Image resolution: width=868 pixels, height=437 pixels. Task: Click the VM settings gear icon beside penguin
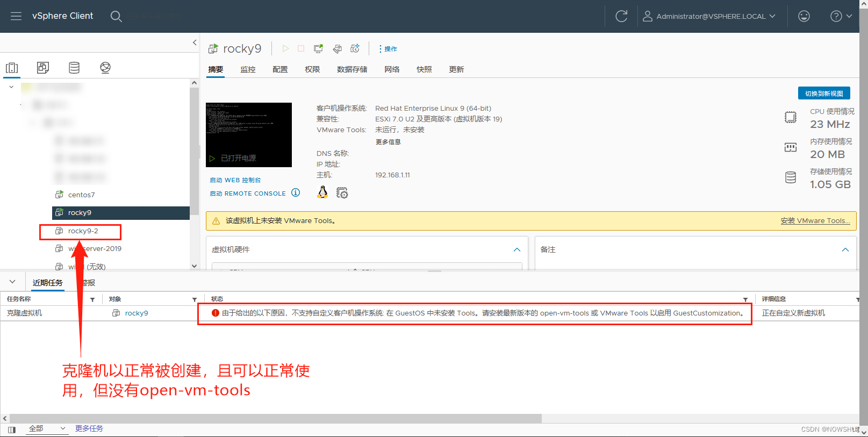342,192
